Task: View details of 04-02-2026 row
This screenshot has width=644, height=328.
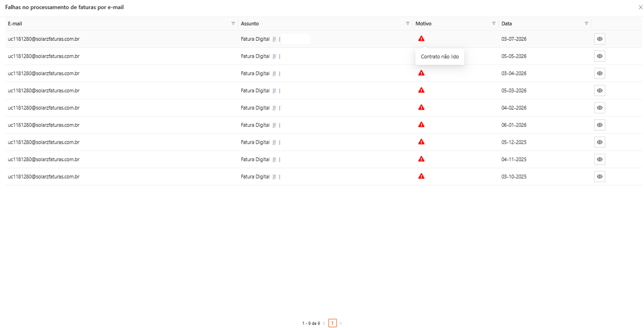Action: [599, 108]
